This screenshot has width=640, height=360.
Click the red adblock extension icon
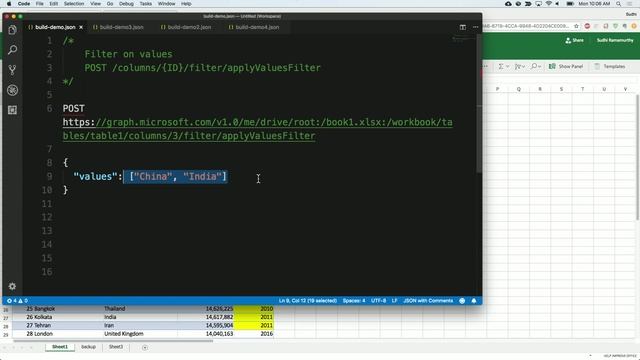pyautogui.click(x=587, y=26)
